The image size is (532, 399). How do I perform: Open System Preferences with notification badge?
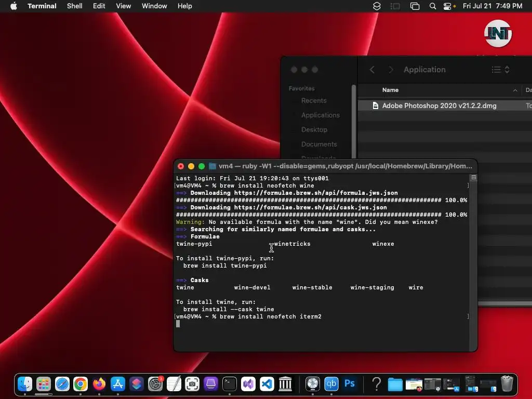coord(155,384)
